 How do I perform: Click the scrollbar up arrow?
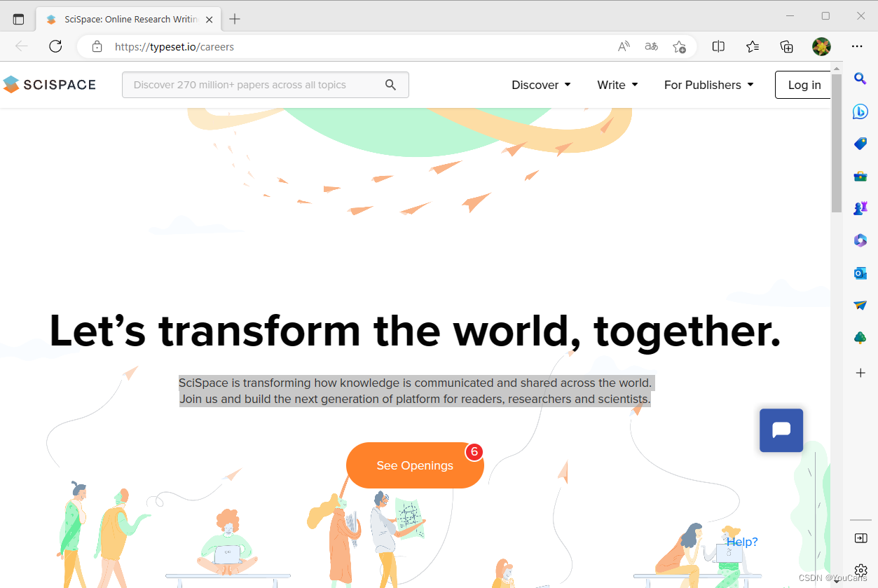point(836,67)
